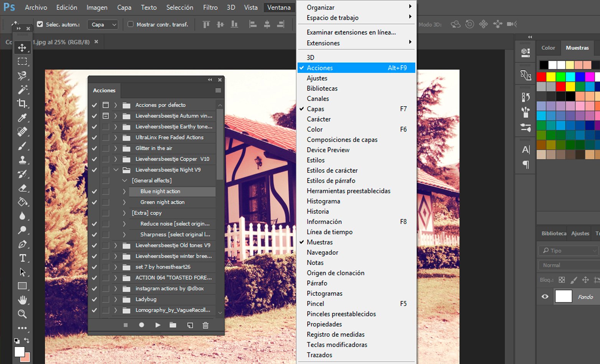Switch to the Color panel tab
Screen dimensions: 600x364
pos(548,48)
